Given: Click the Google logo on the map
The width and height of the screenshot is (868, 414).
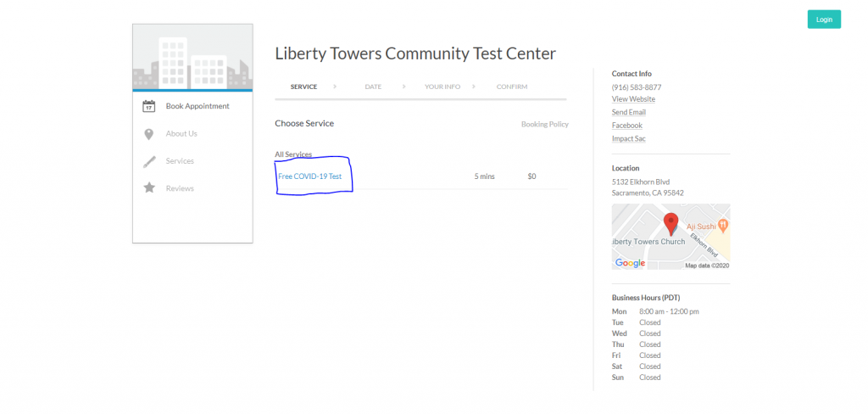Looking at the screenshot, I should coord(630,263).
